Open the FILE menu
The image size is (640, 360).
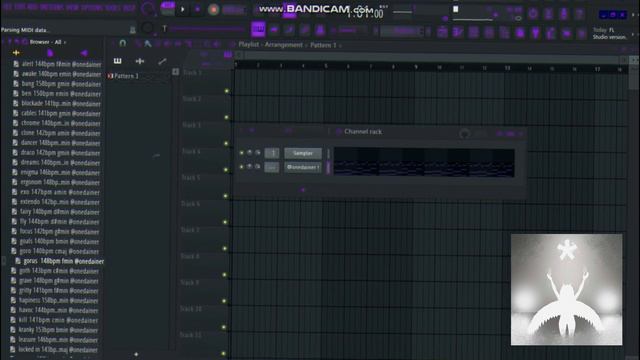point(8,7)
